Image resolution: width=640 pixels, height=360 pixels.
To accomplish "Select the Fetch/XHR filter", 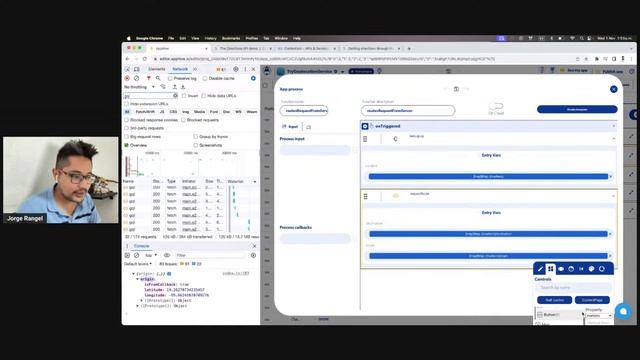I will [x=145, y=112].
